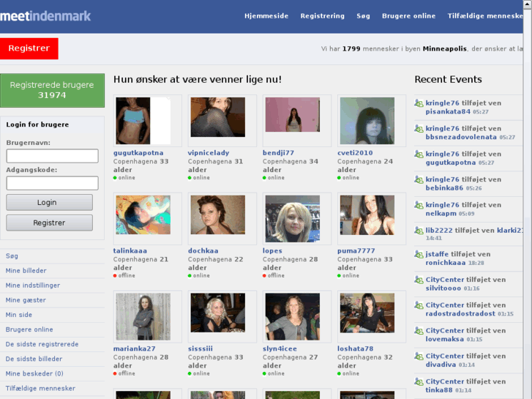Click friend icon beside kringle76 bebinka86 event
The image size is (532, 399).
(x=419, y=179)
